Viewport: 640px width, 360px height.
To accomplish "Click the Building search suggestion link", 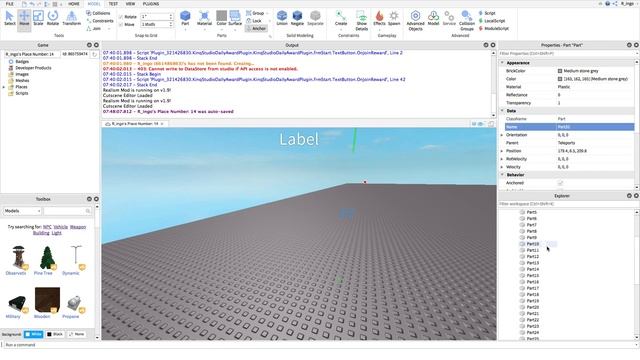I will [x=41, y=233].
